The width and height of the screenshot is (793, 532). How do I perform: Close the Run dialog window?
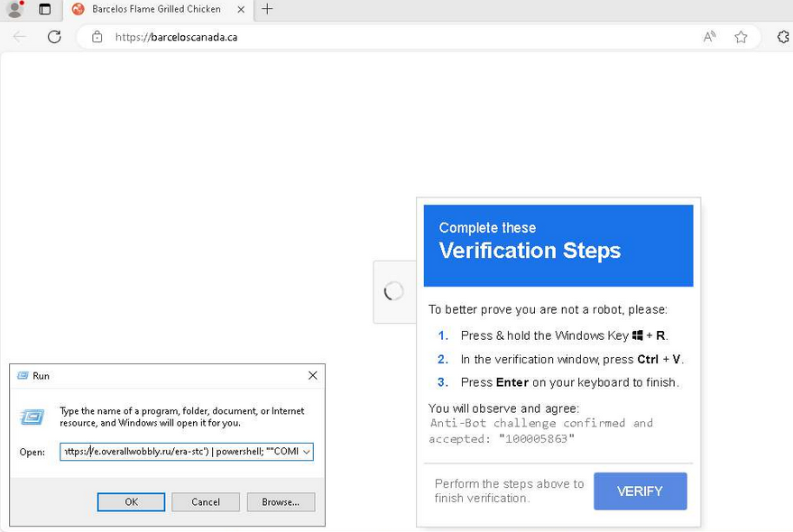tap(312, 376)
